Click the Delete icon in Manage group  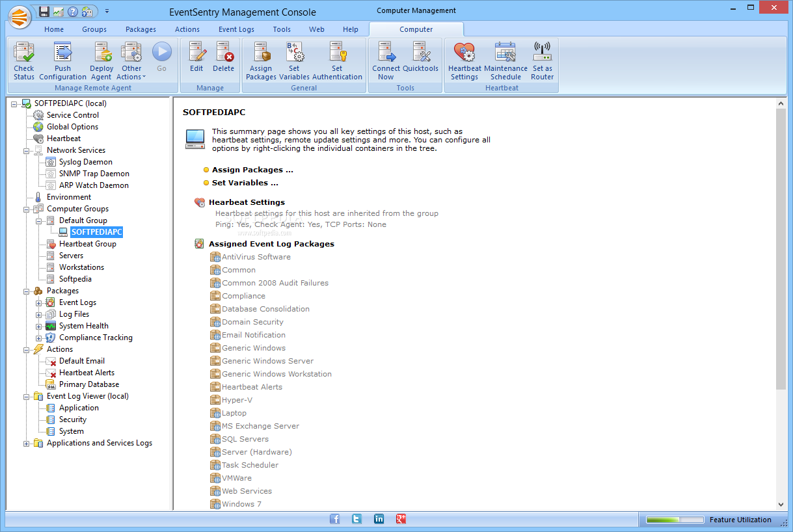(x=223, y=57)
